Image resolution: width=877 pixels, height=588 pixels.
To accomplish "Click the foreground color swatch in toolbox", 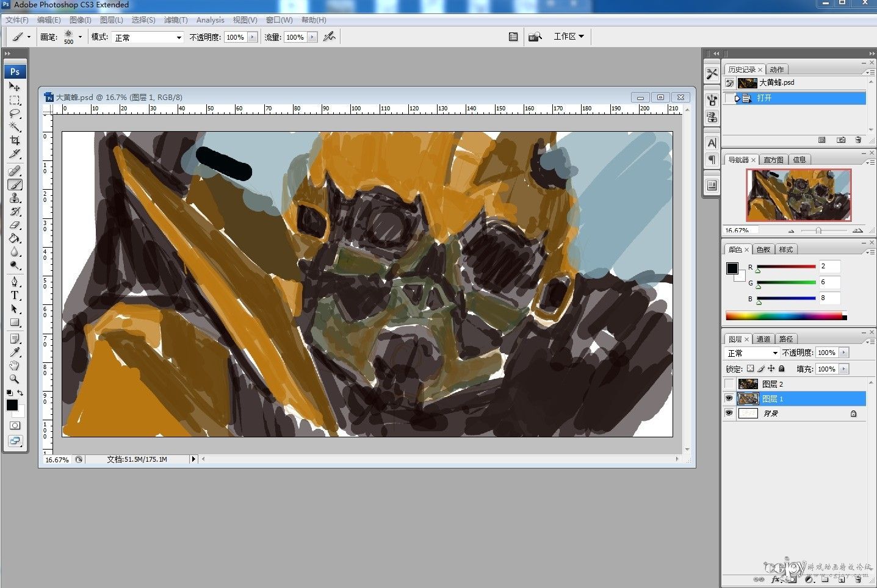I will pos(12,405).
